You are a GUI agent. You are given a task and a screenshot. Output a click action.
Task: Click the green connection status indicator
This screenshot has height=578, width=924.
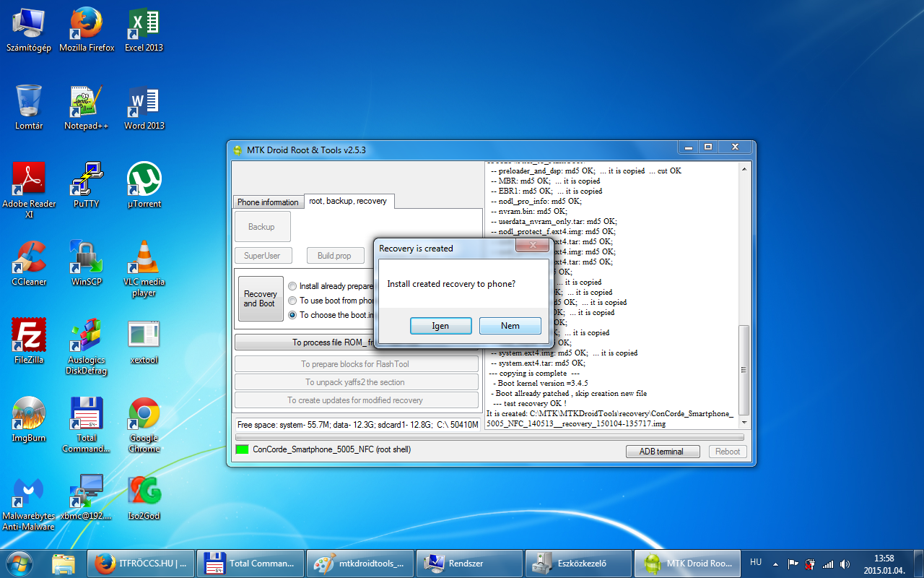click(x=242, y=450)
